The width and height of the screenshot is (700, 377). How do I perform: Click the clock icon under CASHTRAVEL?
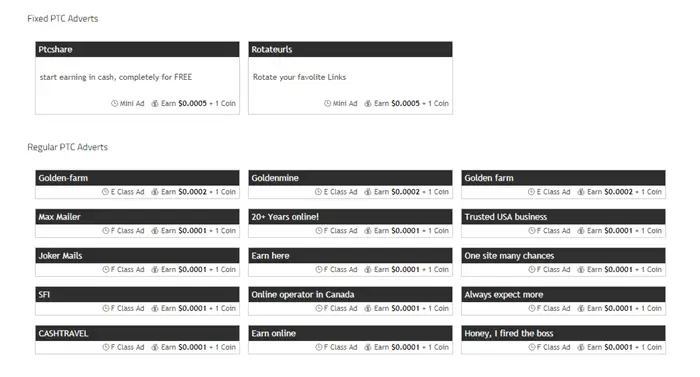coord(106,347)
